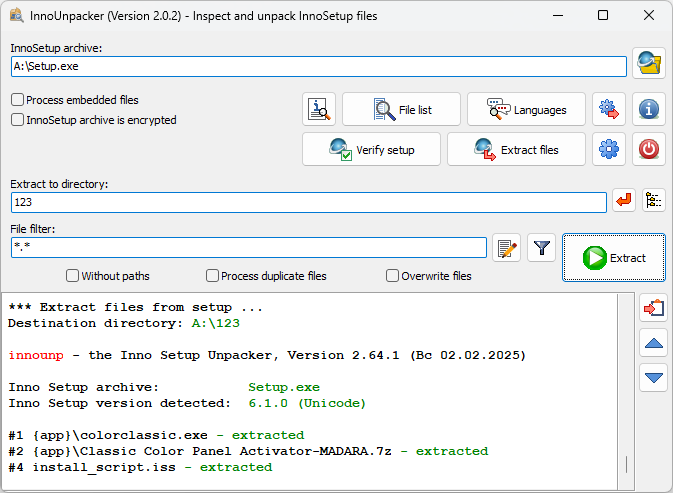The width and height of the screenshot is (673, 493).
Task: Click the 'A:\123' destination text in log
Action: point(215,323)
